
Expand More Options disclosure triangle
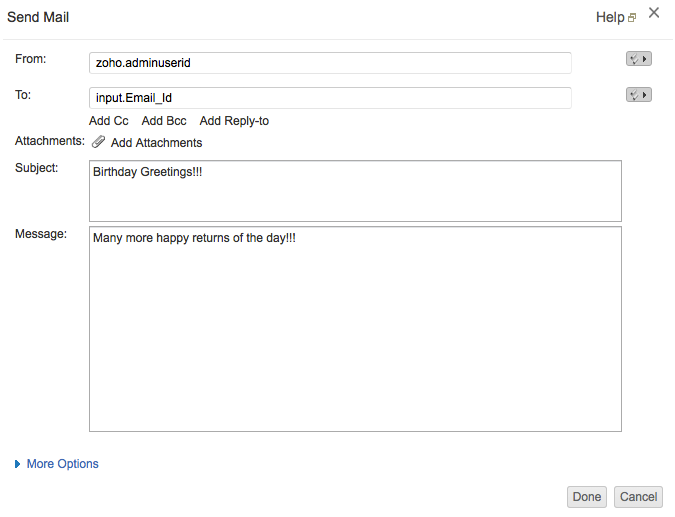[18, 464]
